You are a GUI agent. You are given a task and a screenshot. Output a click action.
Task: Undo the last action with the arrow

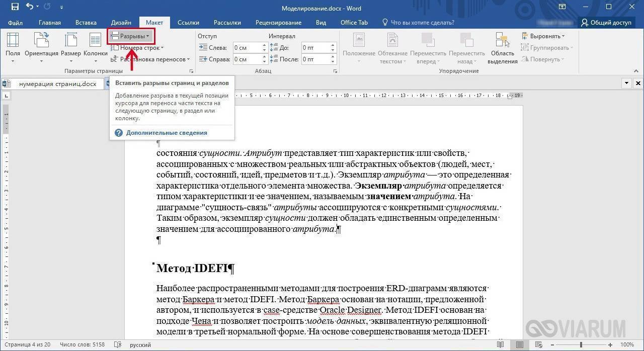coord(30,7)
